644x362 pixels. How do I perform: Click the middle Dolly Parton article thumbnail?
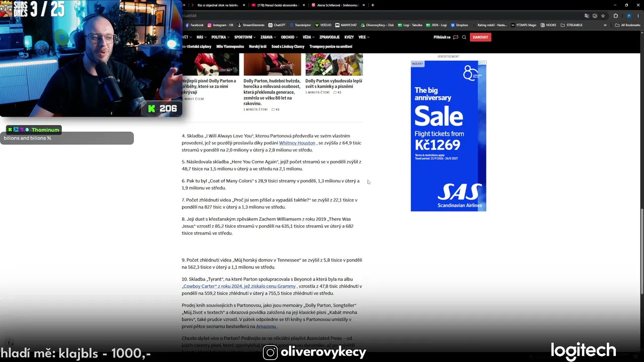(x=272, y=64)
